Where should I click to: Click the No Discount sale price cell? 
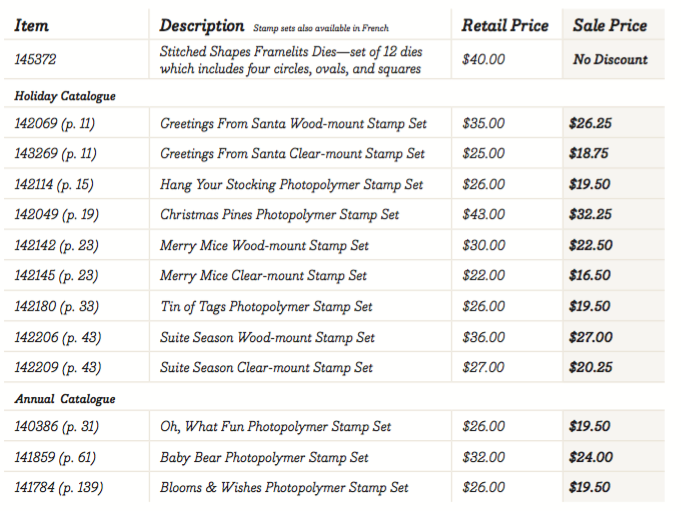(x=610, y=60)
